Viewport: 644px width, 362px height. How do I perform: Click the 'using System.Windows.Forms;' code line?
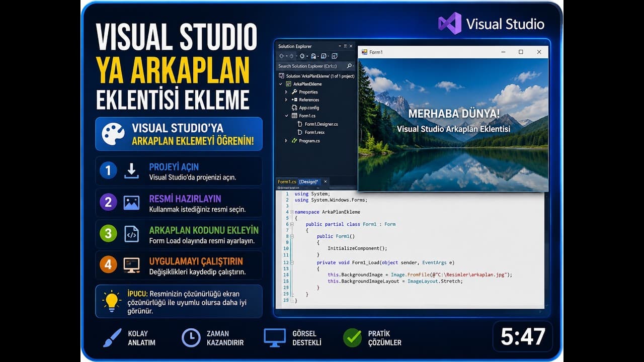coord(331,200)
